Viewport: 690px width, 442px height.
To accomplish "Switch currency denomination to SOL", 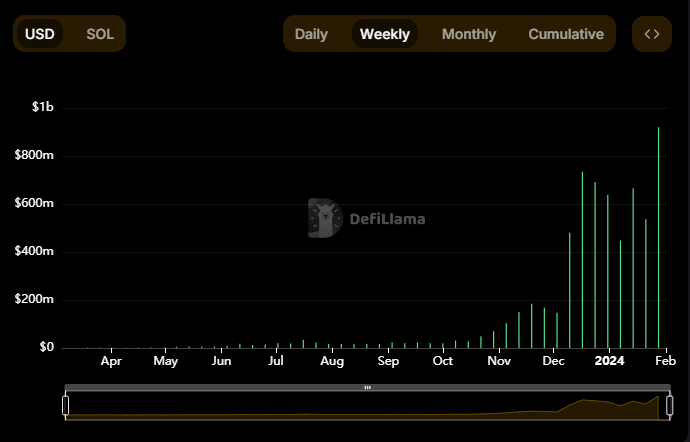I will [x=100, y=34].
